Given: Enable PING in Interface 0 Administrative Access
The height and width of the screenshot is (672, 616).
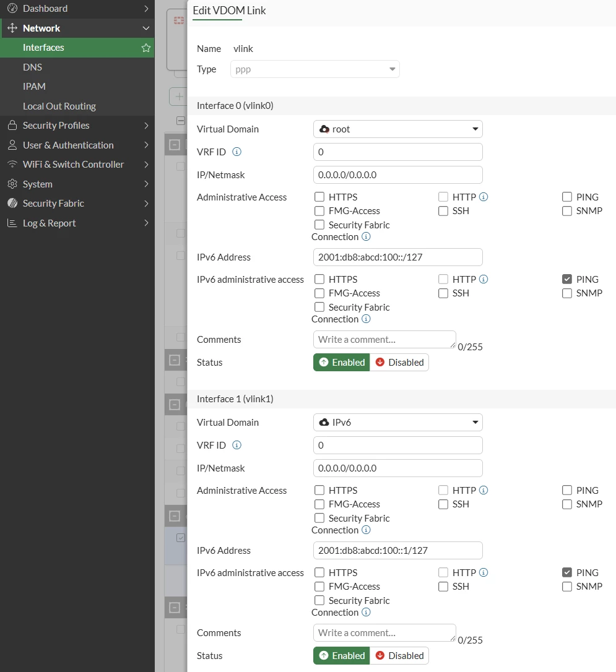Looking at the screenshot, I should click(x=567, y=197).
